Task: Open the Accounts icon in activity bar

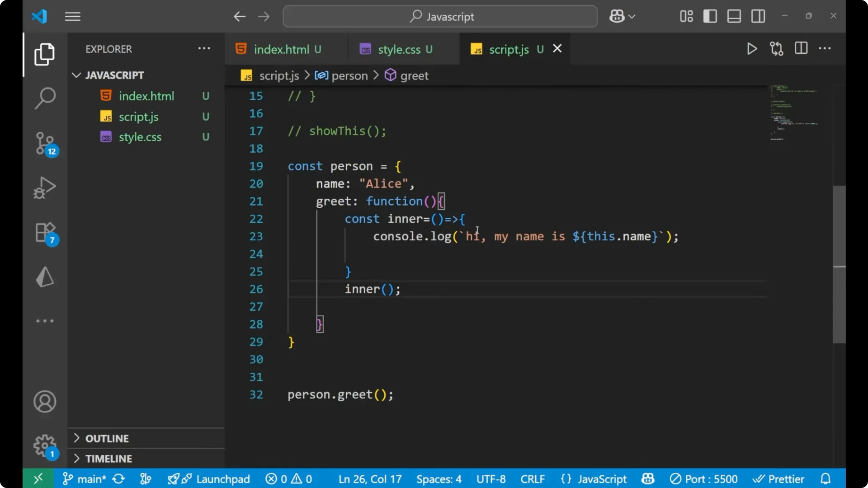Action: pos(45,402)
